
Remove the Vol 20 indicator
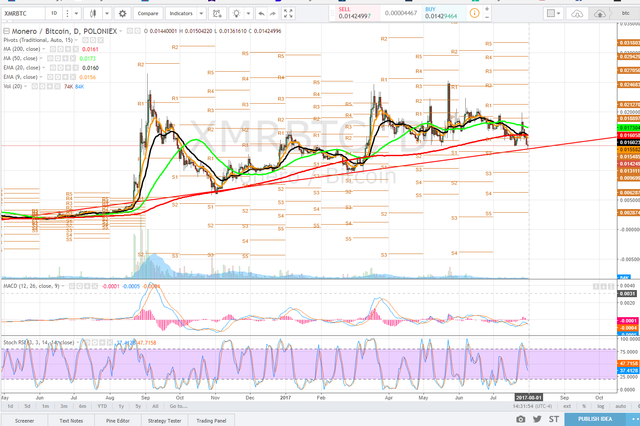pyautogui.click(x=58, y=87)
